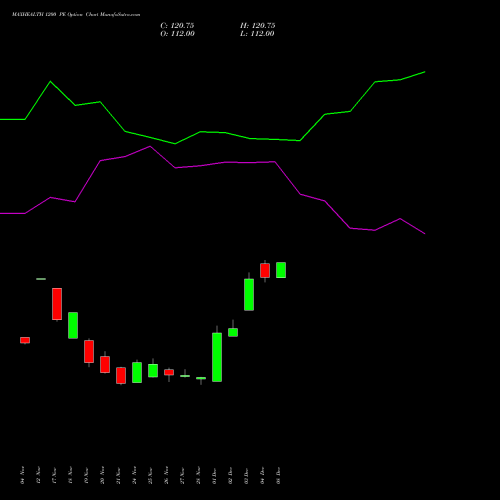Click the open value O: 112.00
The width and height of the screenshot is (500, 500).
point(177,34)
